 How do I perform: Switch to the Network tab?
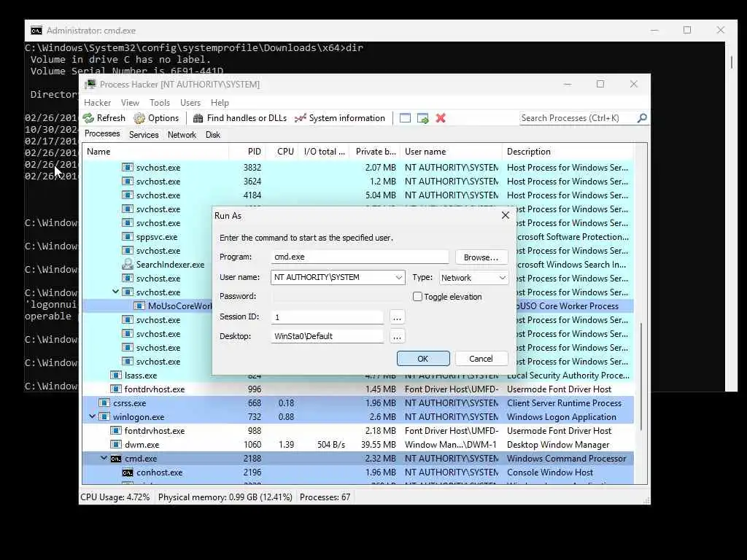click(182, 135)
